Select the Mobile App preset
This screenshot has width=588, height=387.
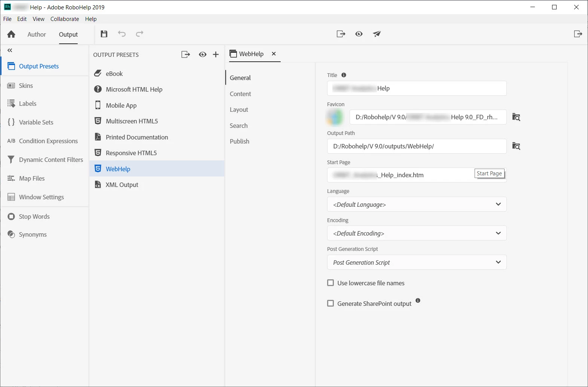157,105
